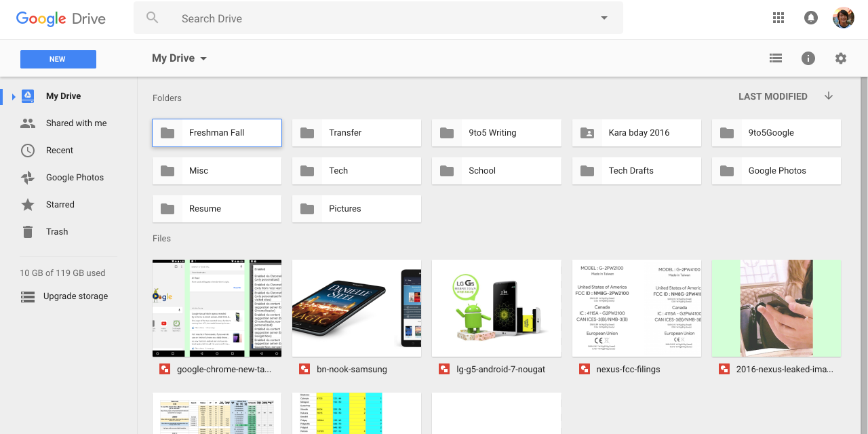Viewport: 868px width, 434px height.
Task: Open Google Photos in sidebar
Action: (75, 178)
